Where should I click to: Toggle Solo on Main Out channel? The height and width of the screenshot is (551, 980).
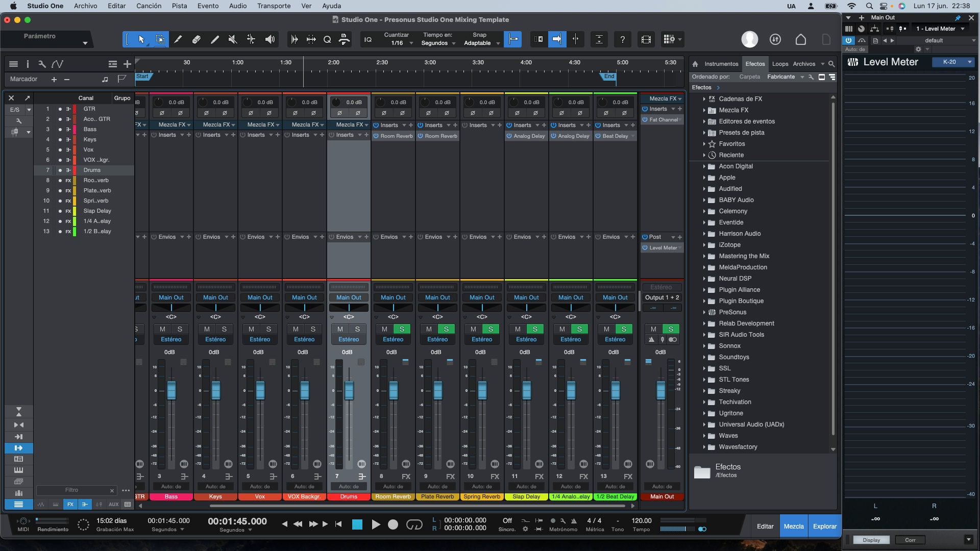point(671,329)
